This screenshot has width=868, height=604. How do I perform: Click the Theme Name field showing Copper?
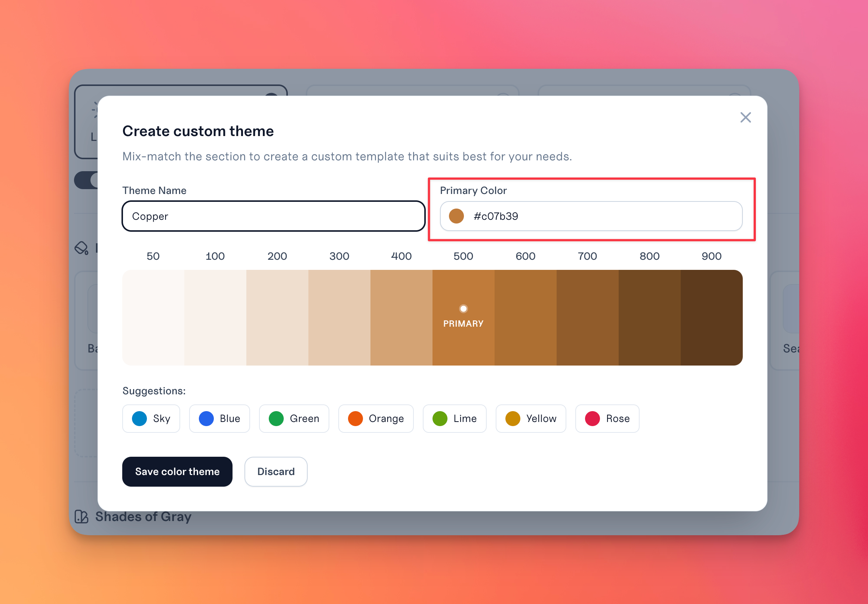(x=273, y=216)
